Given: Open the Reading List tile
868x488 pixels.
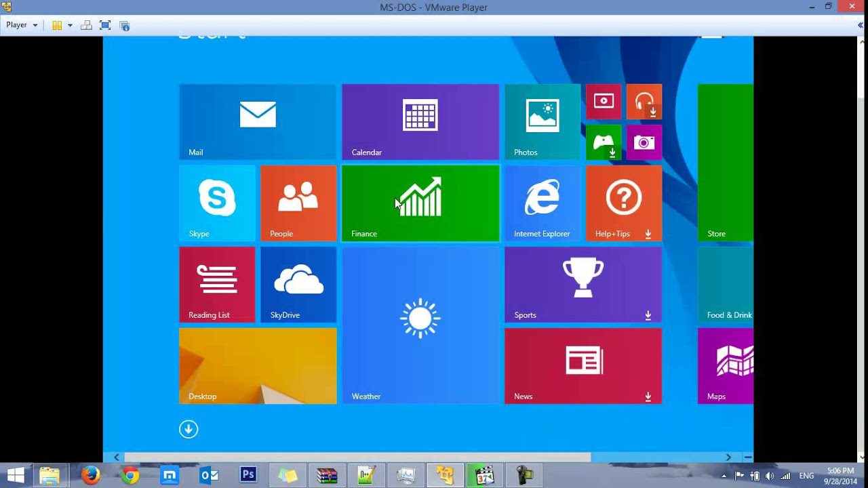Looking at the screenshot, I should [x=217, y=285].
